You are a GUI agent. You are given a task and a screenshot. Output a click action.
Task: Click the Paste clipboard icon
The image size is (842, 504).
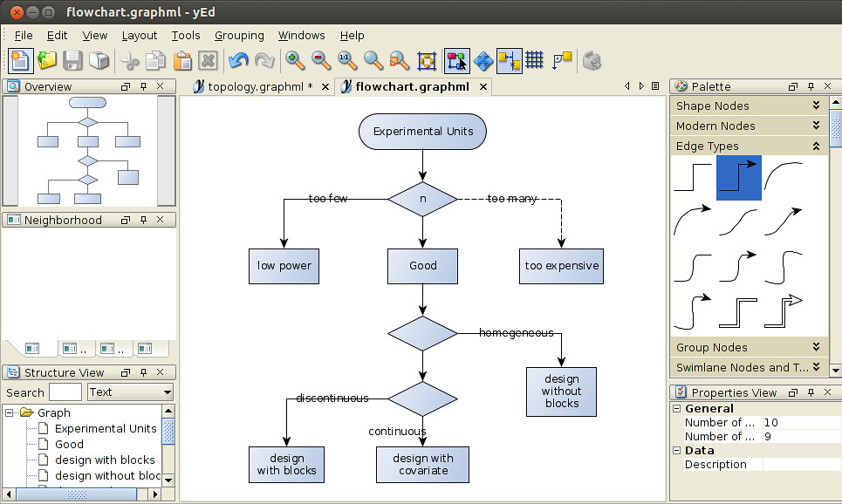pyautogui.click(x=182, y=61)
